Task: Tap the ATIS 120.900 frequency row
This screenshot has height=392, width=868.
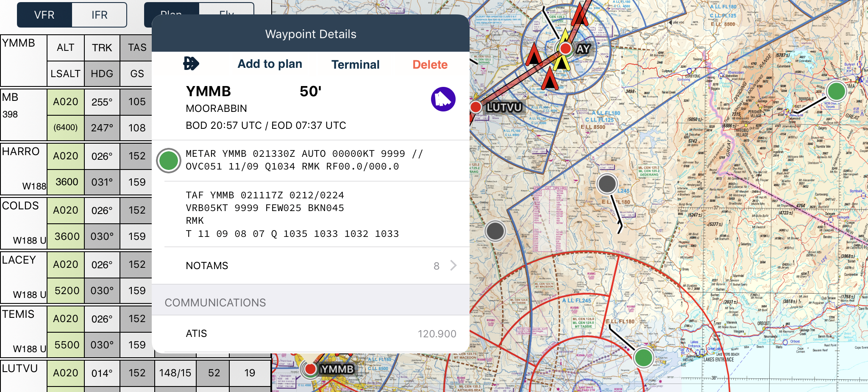Action: point(311,334)
